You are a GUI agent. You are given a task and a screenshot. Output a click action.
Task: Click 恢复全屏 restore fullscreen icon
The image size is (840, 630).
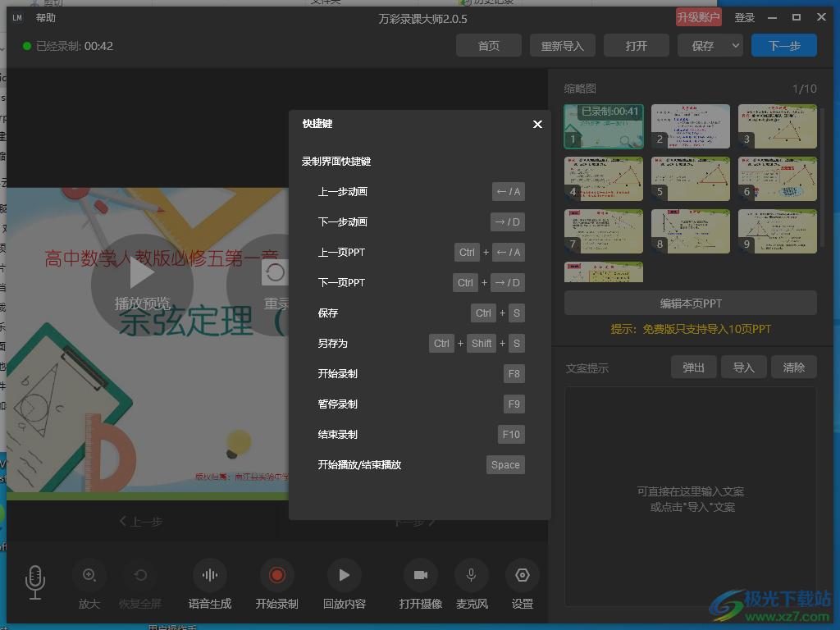coord(140,576)
